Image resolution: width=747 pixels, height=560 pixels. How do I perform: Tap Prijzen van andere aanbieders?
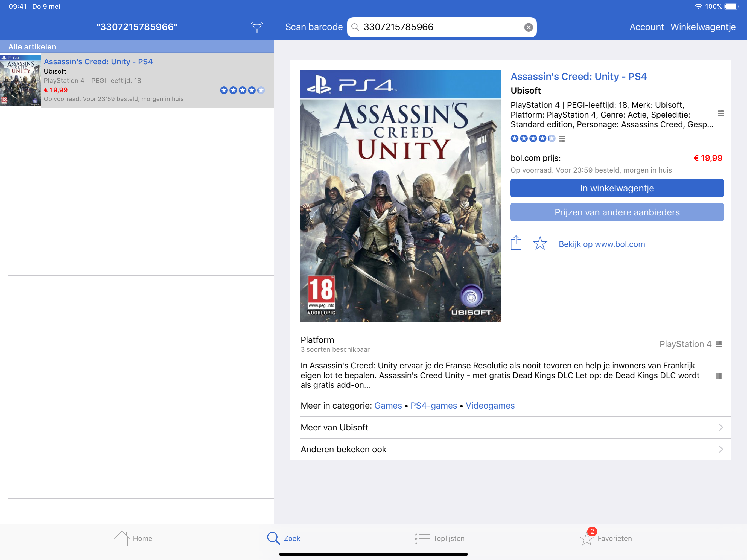617,212
